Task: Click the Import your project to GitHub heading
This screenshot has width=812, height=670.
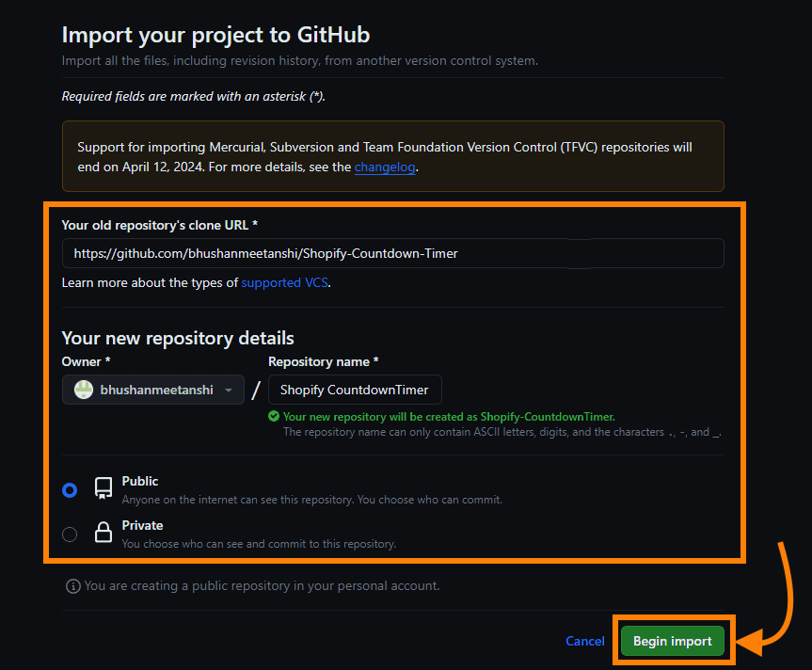Action: [214, 35]
